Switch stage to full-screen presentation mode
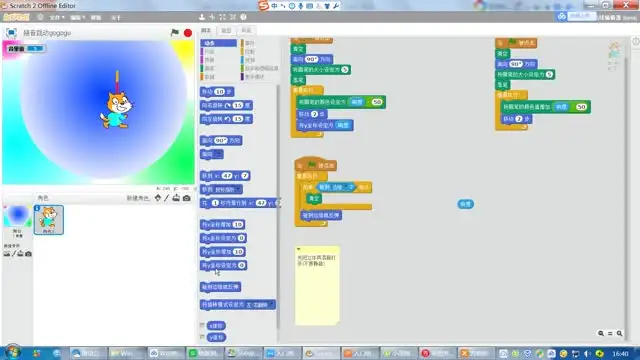 pyautogui.click(x=11, y=33)
